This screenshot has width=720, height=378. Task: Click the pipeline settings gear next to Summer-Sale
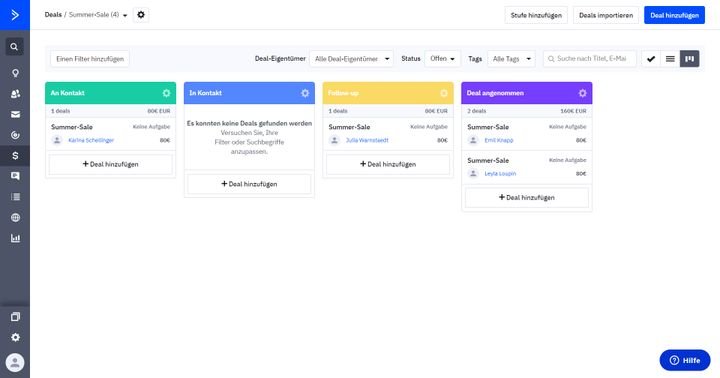point(141,15)
